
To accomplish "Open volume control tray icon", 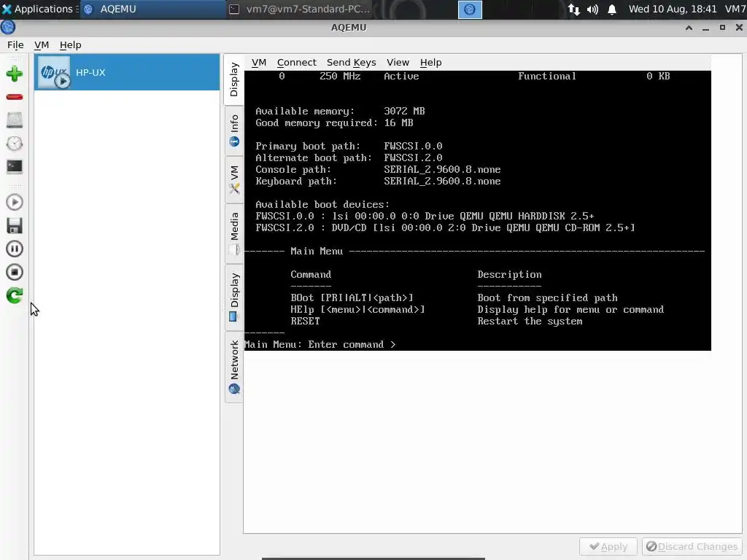I will [592, 9].
